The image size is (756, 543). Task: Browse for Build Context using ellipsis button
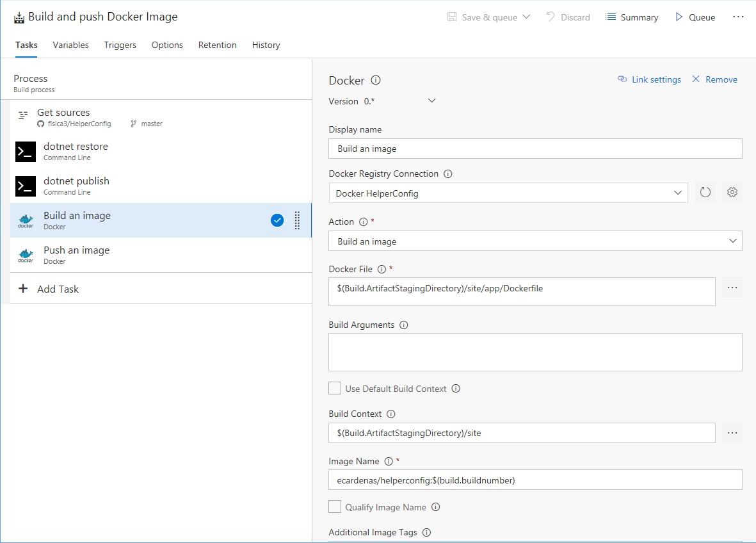click(732, 433)
